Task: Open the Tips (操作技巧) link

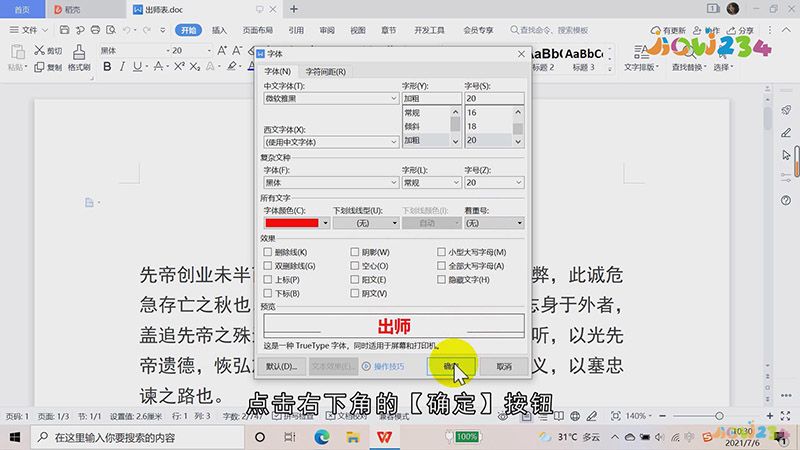Action: [383, 366]
